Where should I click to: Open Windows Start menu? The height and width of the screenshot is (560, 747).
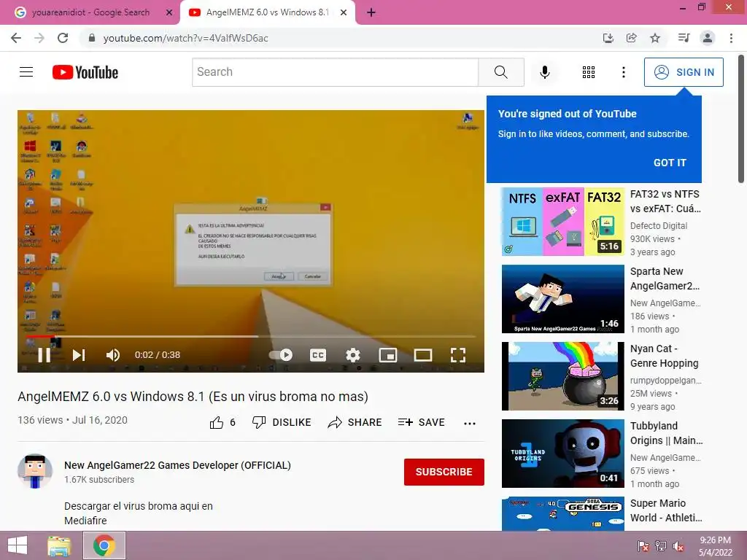[x=18, y=545]
